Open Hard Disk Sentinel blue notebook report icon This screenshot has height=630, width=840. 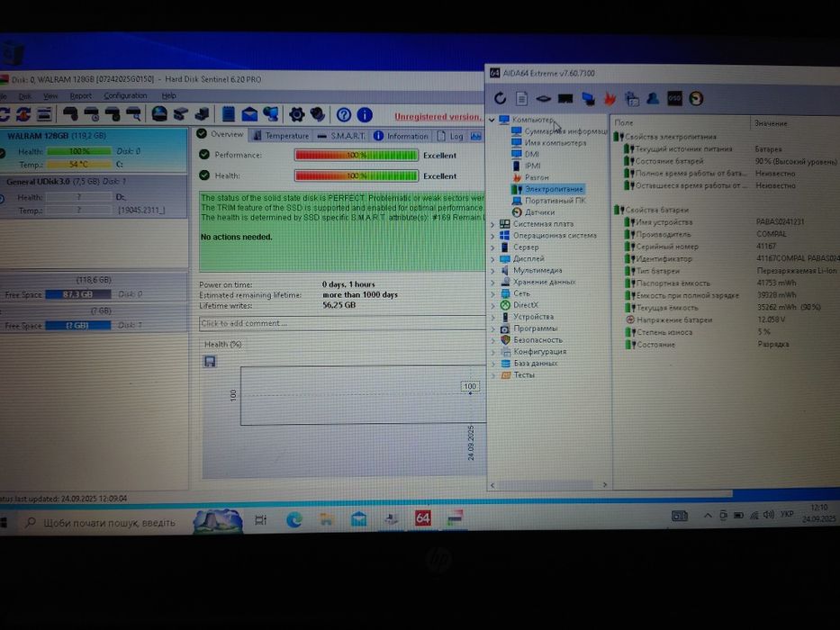228,114
